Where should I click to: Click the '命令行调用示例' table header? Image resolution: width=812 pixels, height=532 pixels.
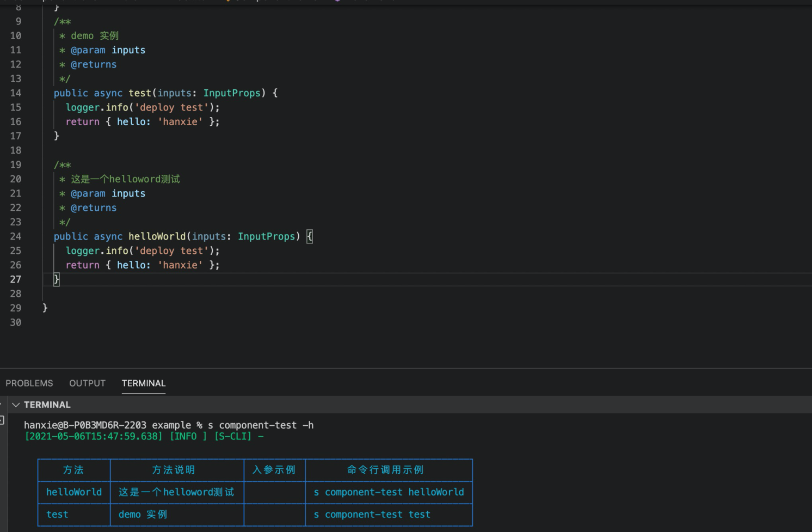pos(385,470)
